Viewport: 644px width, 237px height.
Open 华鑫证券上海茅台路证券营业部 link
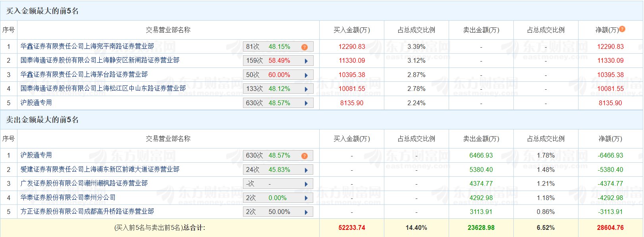click(x=84, y=75)
